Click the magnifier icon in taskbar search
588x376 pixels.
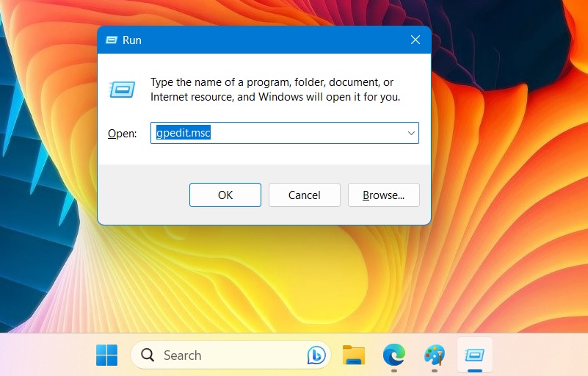pyautogui.click(x=148, y=355)
